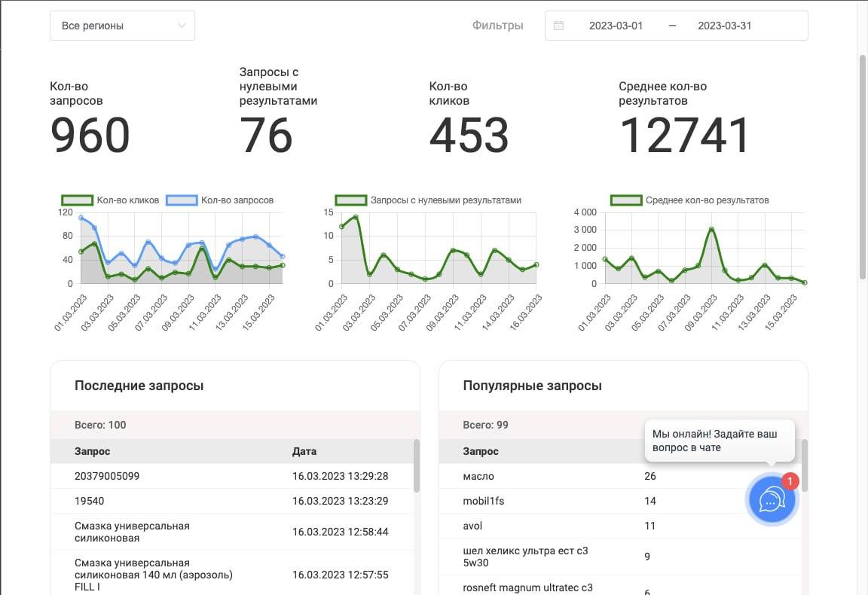Click the Последние запросы table scrollbar
The width and height of the screenshot is (868, 595).
point(417,467)
